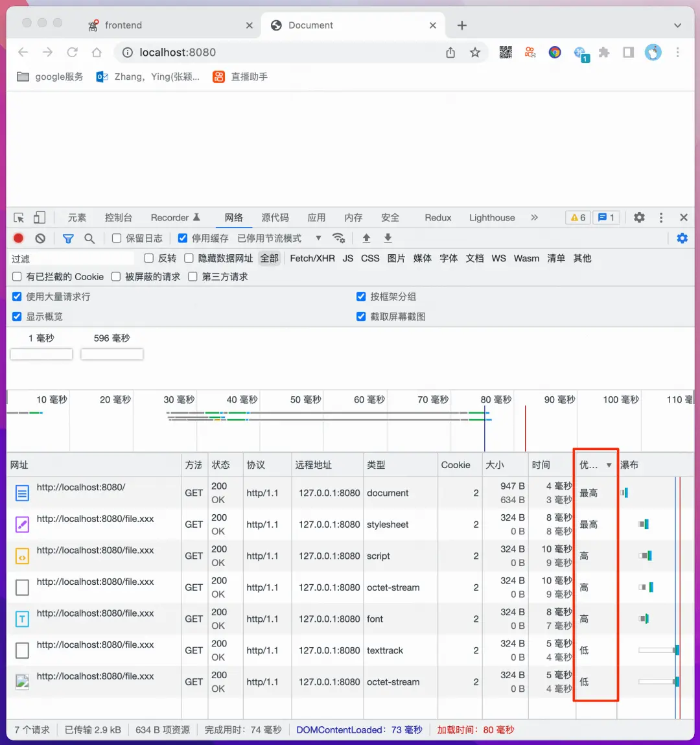This screenshot has height=745, width=700.
Task: Export HAR file with download arrow
Action: click(388, 238)
